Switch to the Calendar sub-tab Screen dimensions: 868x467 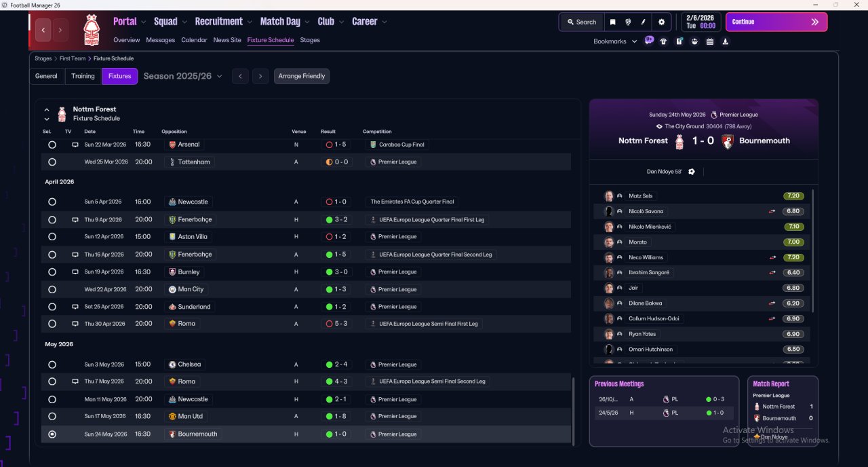[x=195, y=40]
